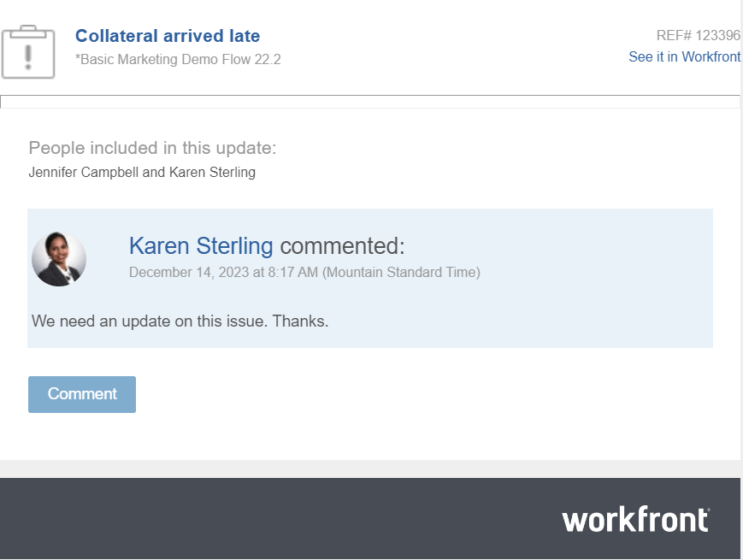
Task: Open Karen Sterling's linked name
Action: (x=199, y=245)
